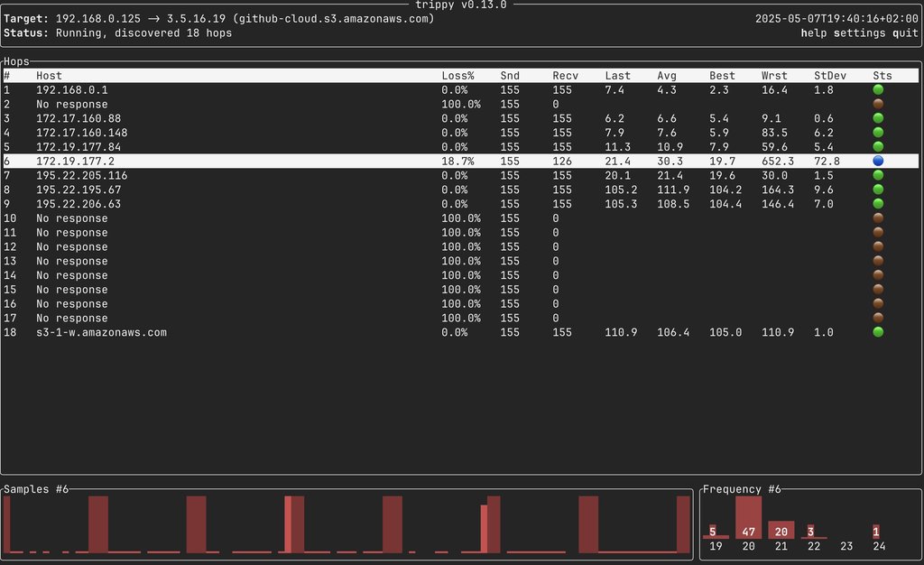The width and height of the screenshot is (924, 565).
Task: Click the Snd column header
Action: [510, 76]
